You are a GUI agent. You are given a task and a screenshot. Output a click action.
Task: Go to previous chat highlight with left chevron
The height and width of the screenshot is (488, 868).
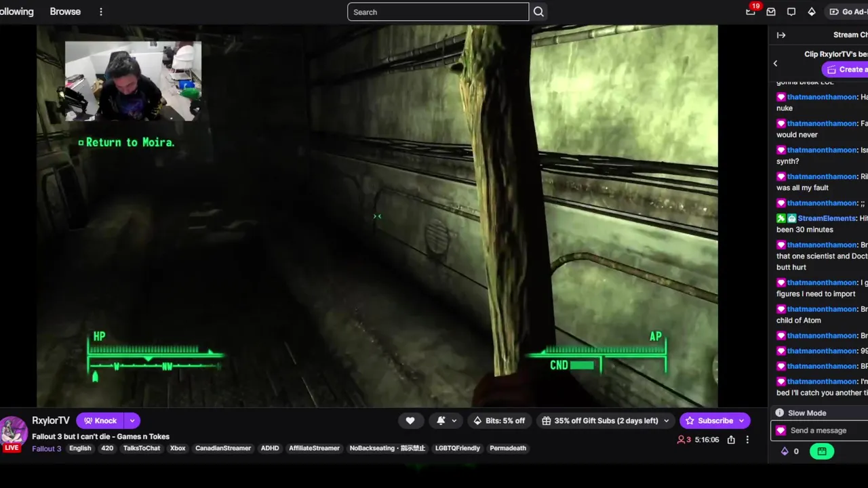776,64
